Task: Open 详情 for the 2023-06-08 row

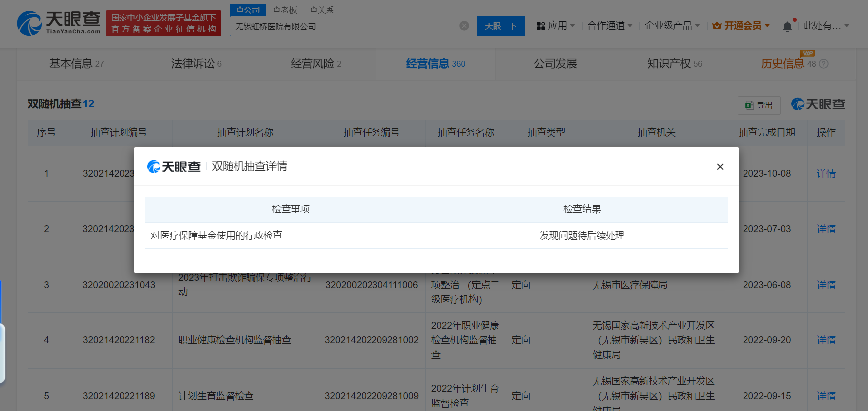Action: point(826,285)
